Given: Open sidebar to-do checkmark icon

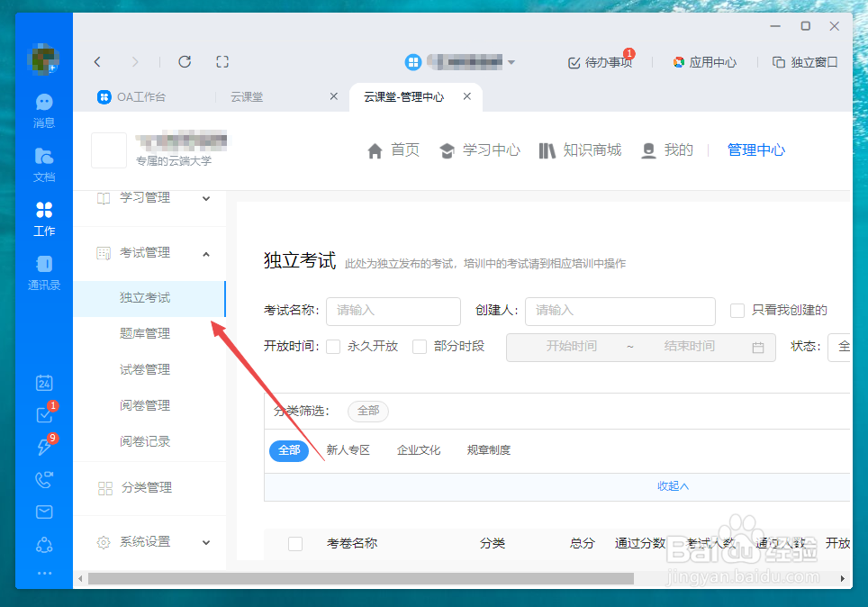Looking at the screenshot, I should coord(44,414).
